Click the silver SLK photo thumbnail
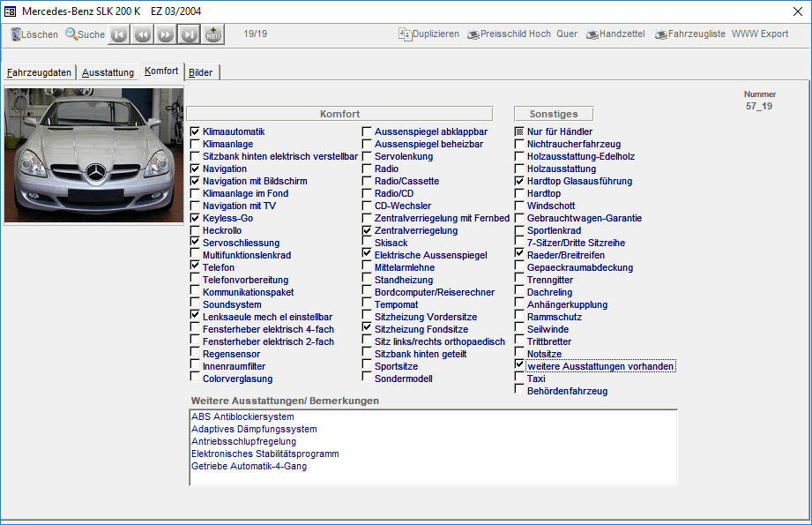This screenshot has width=812, height=525. coord(93,154)
